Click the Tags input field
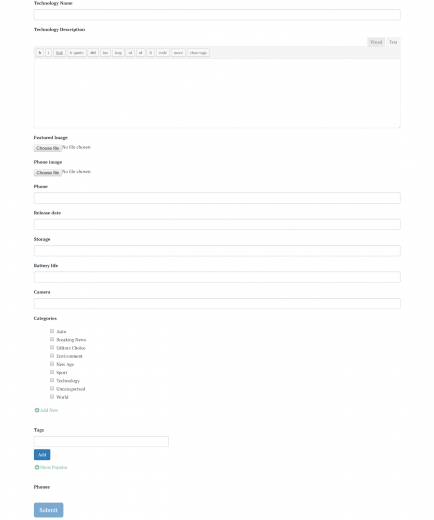434x520 pixels. click(x=101, y=441)
